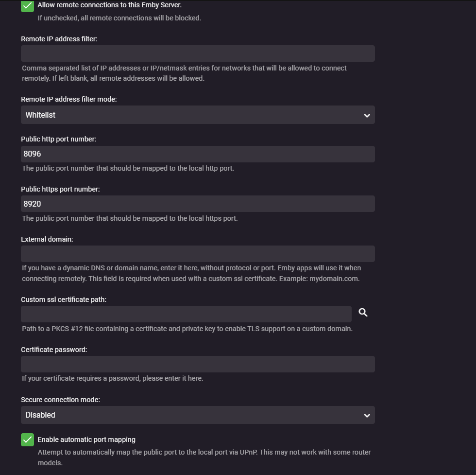Click the 'External domain:' label
This screenshot has width=476, height=475.
point(47,239)
